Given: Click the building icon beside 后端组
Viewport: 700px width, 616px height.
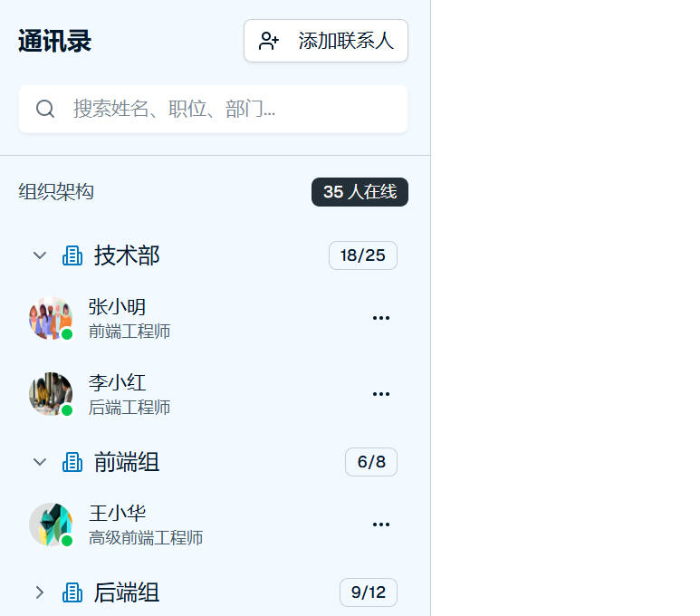Looking at the screenshot, I should pyautogui.click(x=72, y=593).
